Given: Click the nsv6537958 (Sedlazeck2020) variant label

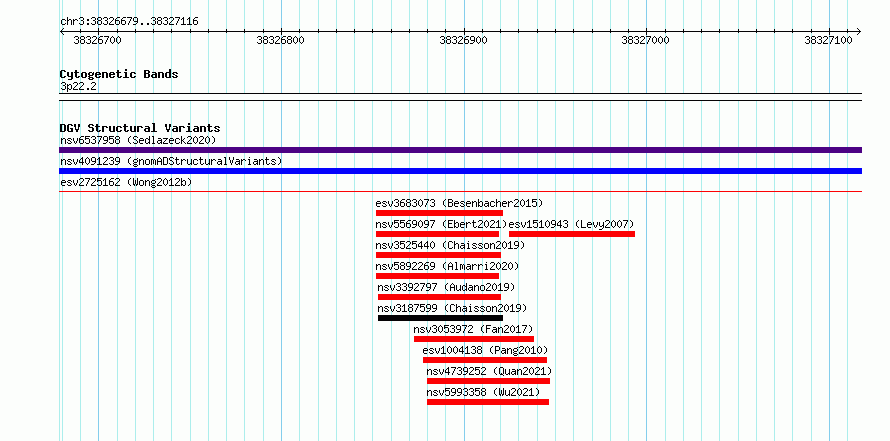Looking at the screenshot, I should coord(138,140).
